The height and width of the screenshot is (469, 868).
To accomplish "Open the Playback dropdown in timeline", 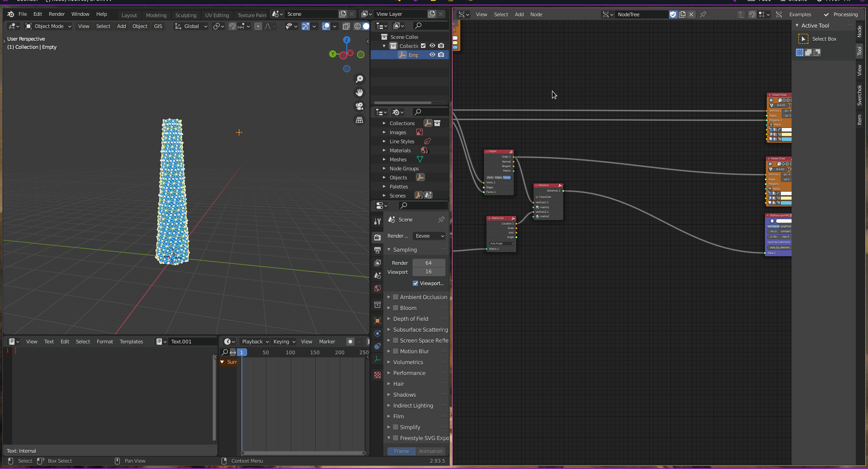I will point(255,342).
